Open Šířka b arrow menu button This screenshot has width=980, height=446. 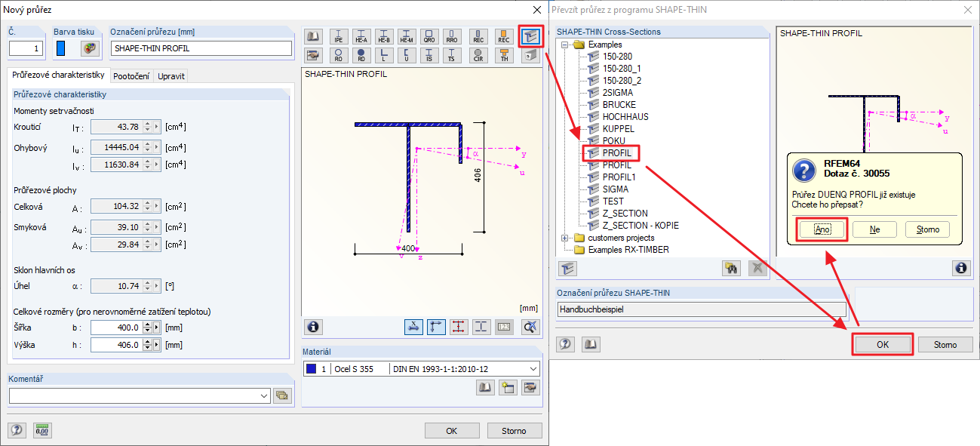[157, 328]
